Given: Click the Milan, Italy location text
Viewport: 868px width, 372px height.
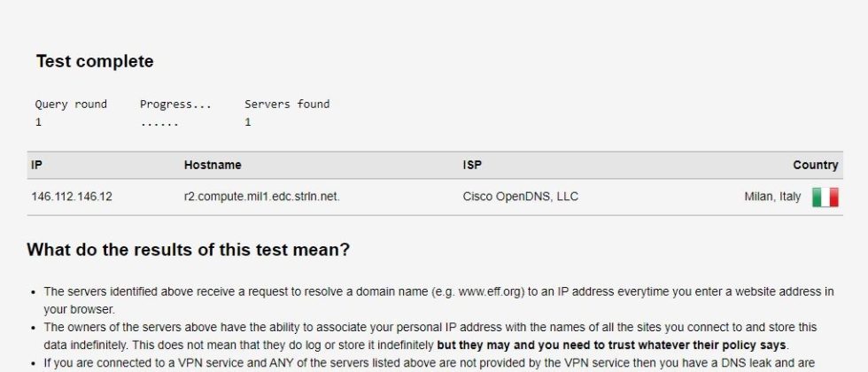Looking at the screenshot, I should coord(774,197).
